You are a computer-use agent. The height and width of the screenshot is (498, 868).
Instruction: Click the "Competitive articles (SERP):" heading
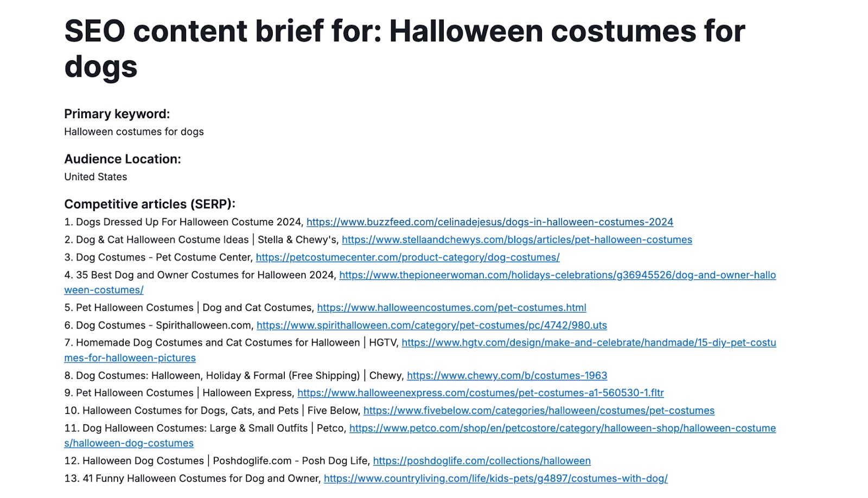click(150, 204)
